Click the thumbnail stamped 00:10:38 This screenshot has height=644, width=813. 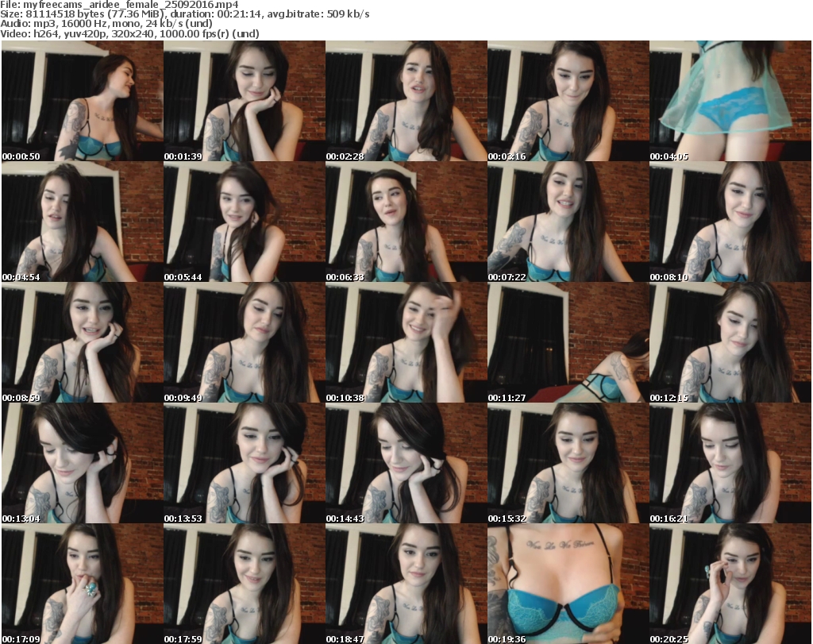click(406, 342)
